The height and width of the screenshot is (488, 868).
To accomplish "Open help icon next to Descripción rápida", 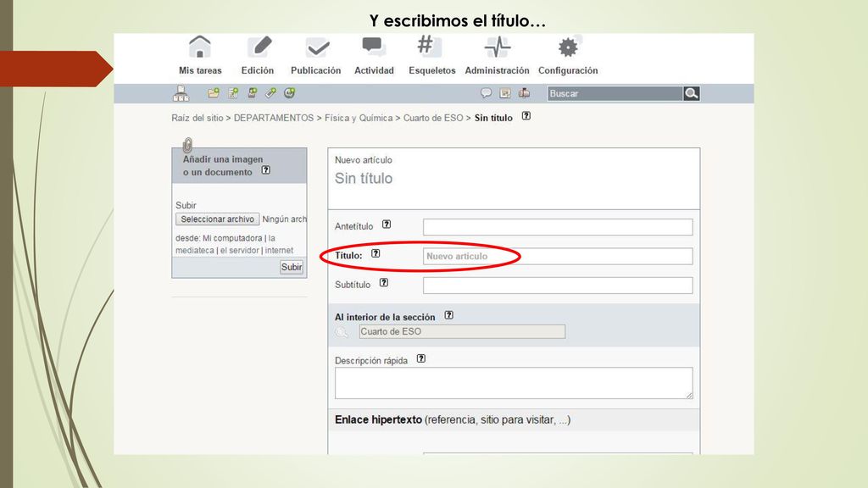I will pyautogui.click(x=421, y=358).
